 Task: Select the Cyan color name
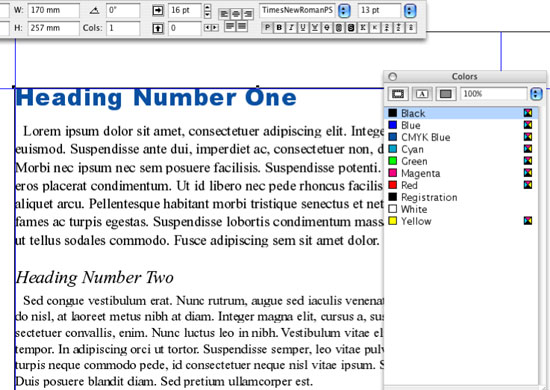(412, 149)
